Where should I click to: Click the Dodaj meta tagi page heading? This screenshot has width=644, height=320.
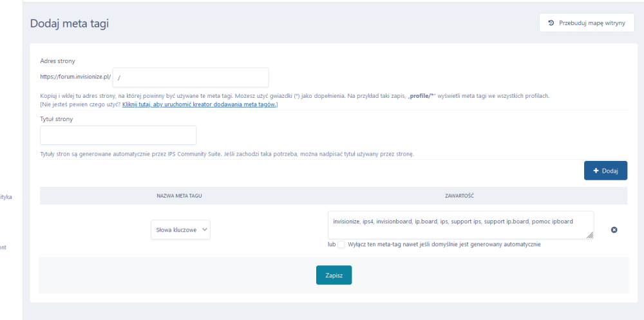(70, 24)
